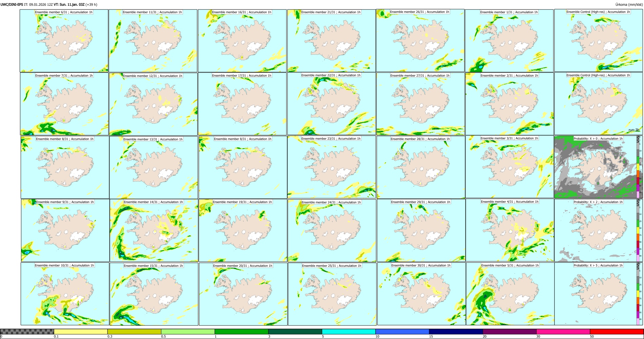Select the Ensemble member 21/31 precipitation map
This screenshot has width=644, height=339.
click(331, 41)
